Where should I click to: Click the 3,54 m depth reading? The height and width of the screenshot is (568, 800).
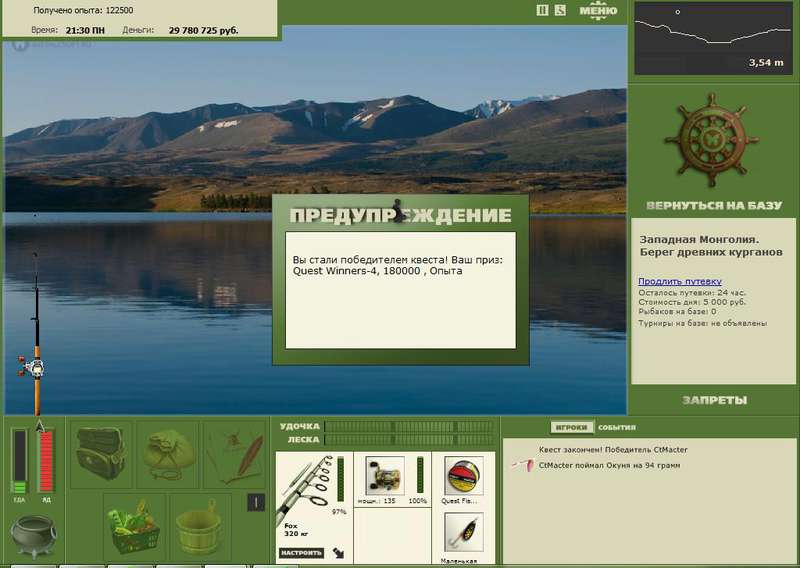coord(766,63)
